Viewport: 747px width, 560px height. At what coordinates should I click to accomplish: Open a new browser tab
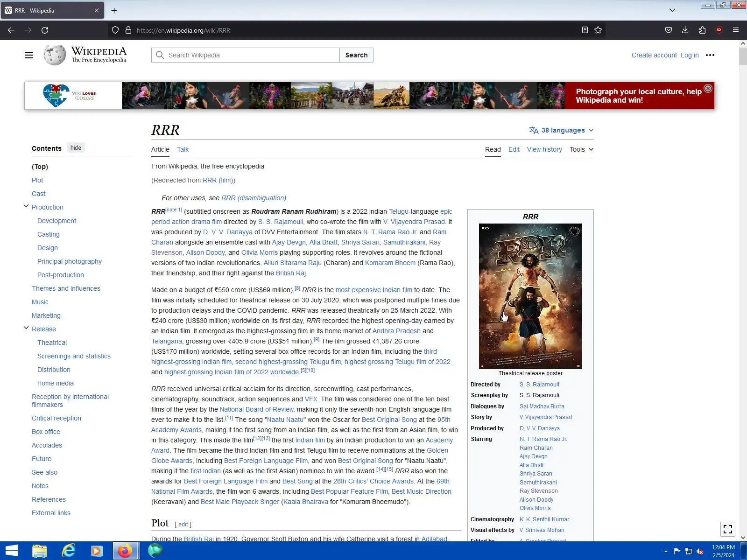tap(114, 10)
